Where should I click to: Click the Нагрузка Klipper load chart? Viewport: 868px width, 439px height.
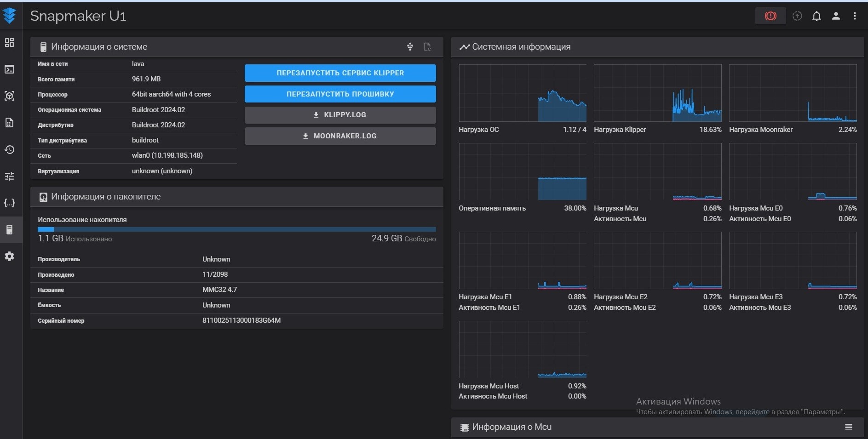657,93
